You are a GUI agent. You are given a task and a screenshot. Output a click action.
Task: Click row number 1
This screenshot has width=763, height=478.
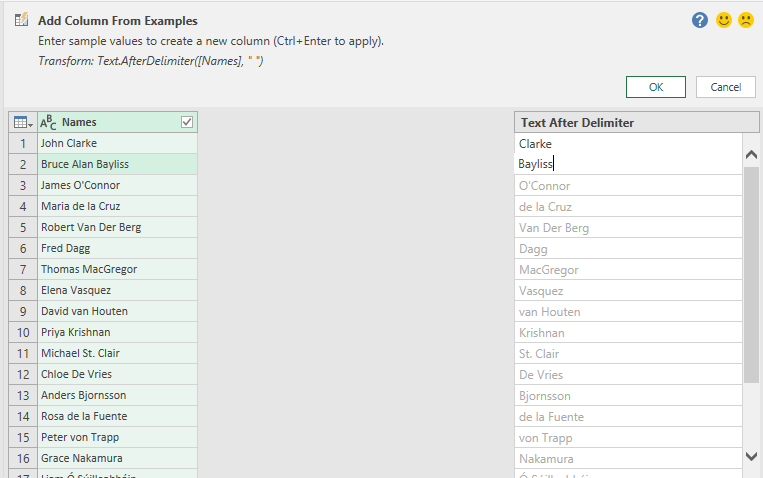23,143
